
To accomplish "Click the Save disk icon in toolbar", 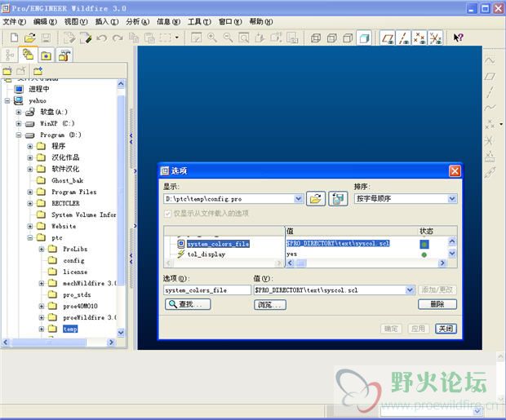I will pos(47,38).
